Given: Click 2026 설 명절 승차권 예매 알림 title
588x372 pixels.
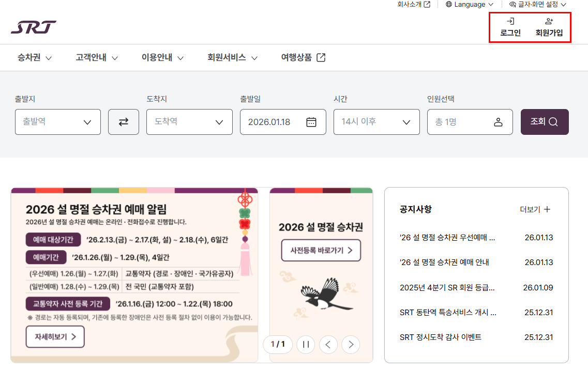Looking at the screenshot, I should [96, 209].
